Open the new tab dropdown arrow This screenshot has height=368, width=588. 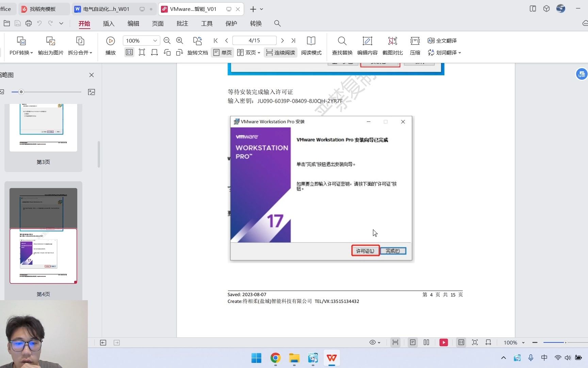[x=262, y=9]
